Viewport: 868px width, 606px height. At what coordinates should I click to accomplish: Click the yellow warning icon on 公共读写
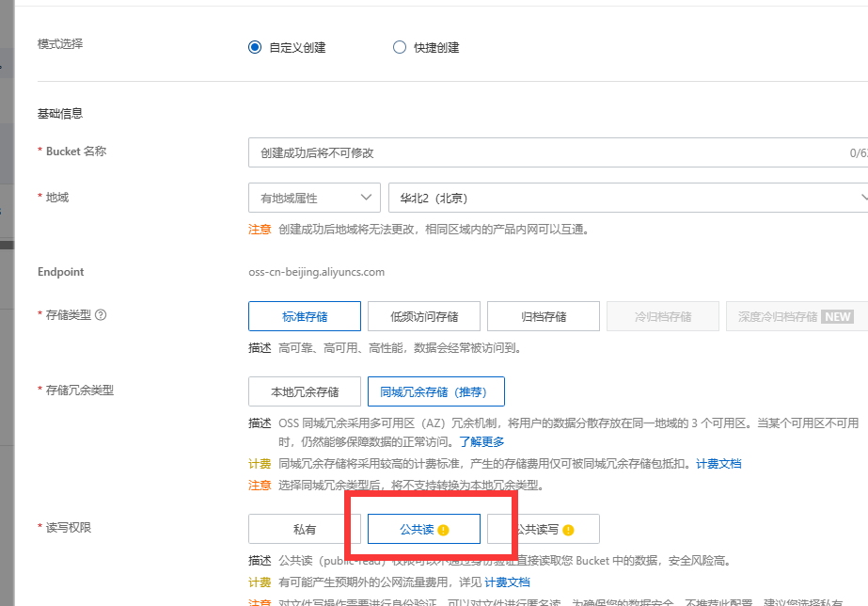click(x=568, y=530)
